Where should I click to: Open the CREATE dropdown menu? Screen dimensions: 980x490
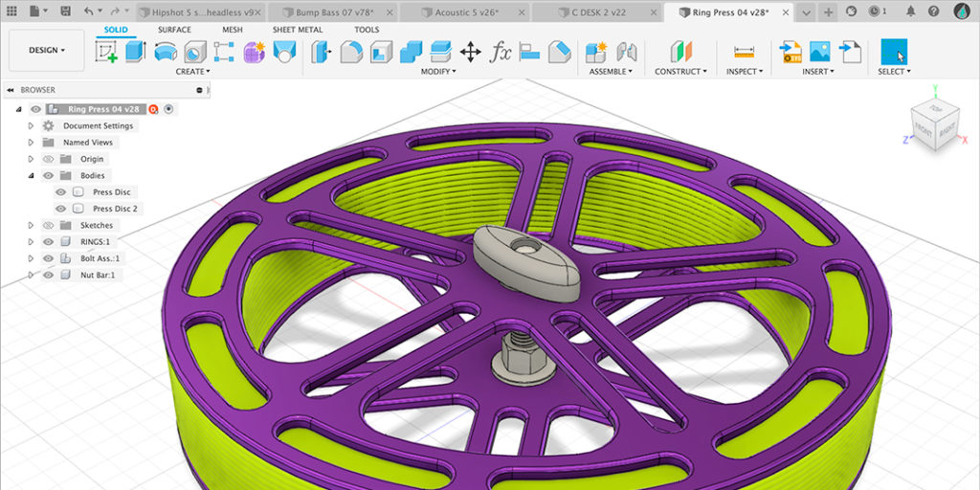pos(193,71)
